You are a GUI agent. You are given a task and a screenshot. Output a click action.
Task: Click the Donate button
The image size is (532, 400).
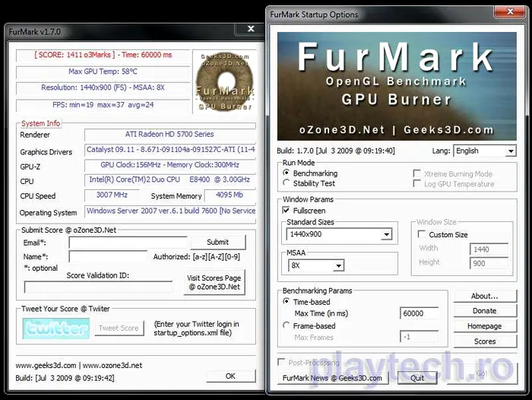pyautogui.click(x=485, y=311)
